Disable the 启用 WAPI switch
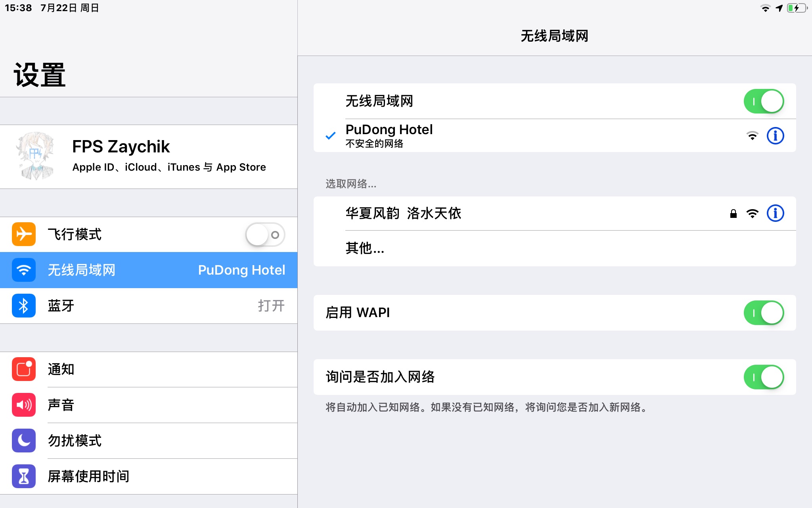The height and width of the screenshot is (508, 812). 763,313
